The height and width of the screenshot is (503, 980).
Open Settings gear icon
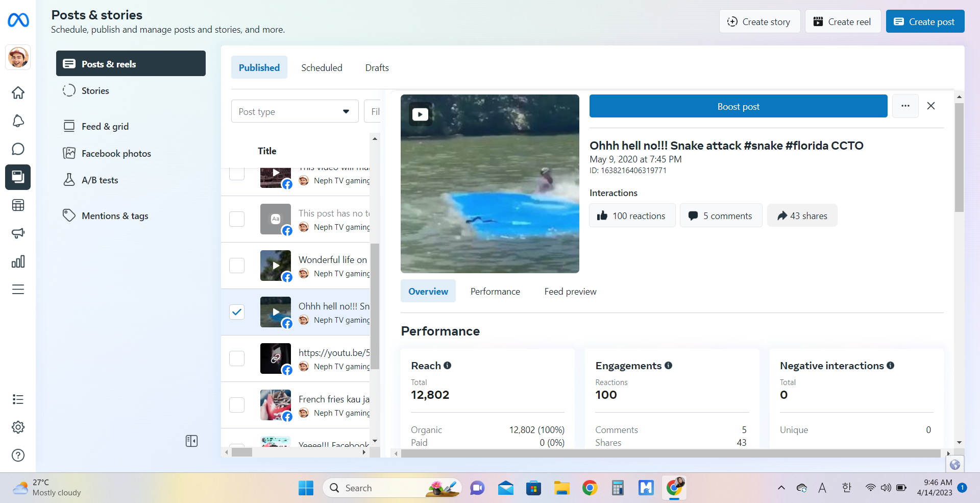tap(18, 427)
